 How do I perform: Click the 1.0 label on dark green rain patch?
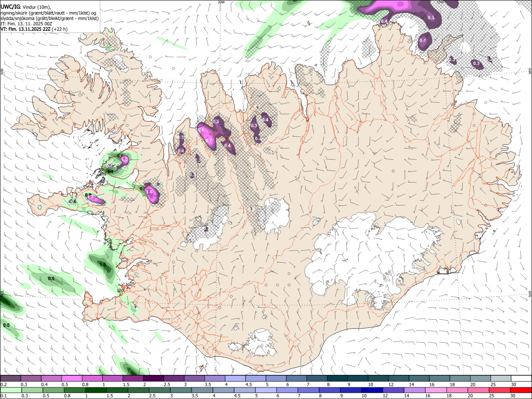pyautogui.click(x=103, y=264)
